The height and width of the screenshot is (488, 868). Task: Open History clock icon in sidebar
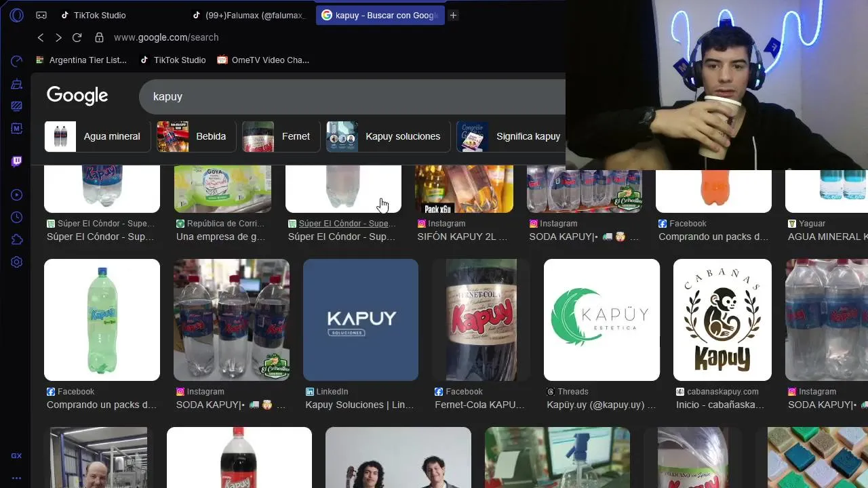click(x=16, y=218)
